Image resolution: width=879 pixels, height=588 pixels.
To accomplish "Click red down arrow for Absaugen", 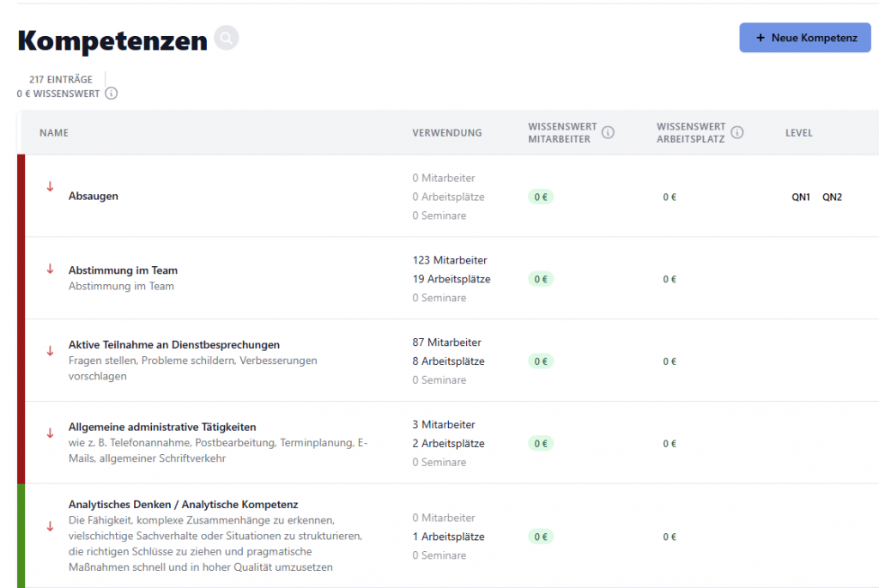I will tap(50, 187).
